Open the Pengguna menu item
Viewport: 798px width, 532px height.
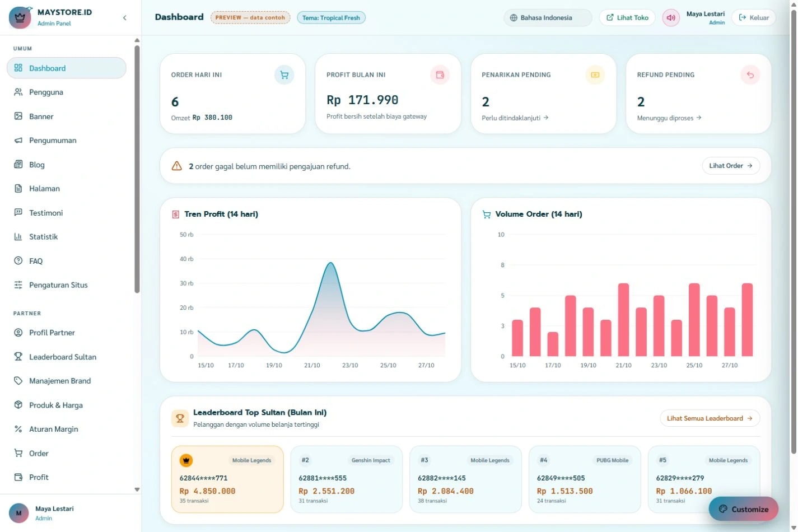[x=67, y=92]
